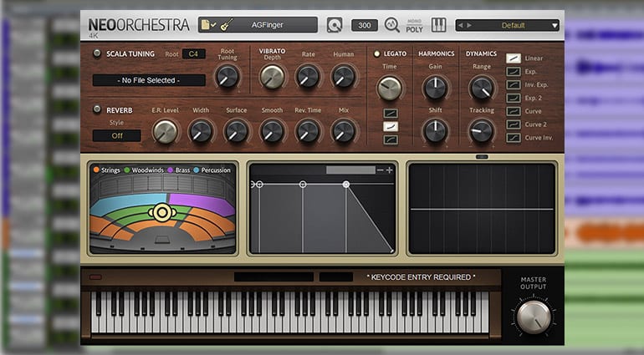Select the Linear dynamics curve icon

click(514, 58)
